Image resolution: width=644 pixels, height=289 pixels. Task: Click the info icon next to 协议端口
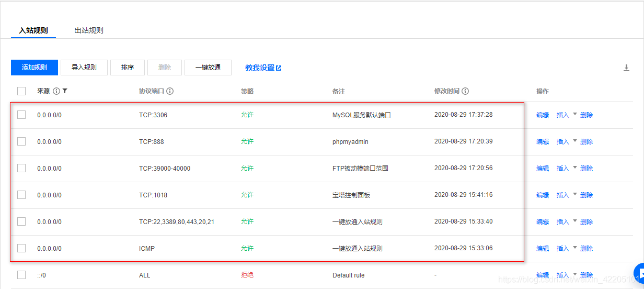pos(170,91)
